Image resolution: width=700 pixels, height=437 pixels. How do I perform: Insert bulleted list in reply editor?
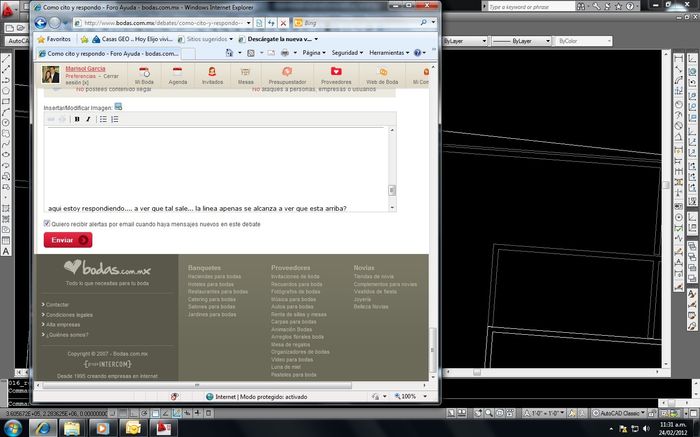(x=103, y=119)
